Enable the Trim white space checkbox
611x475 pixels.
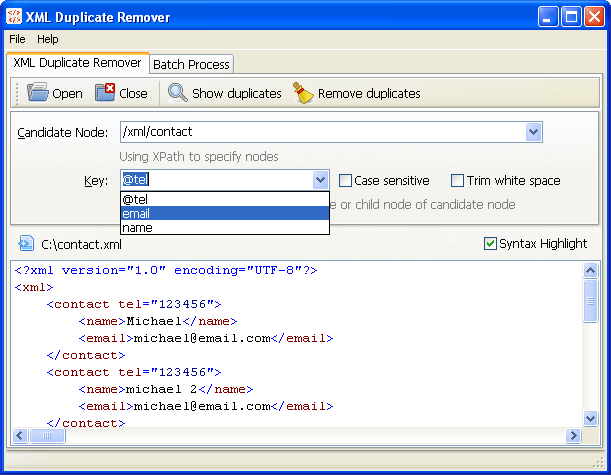[x=457, y=180]
